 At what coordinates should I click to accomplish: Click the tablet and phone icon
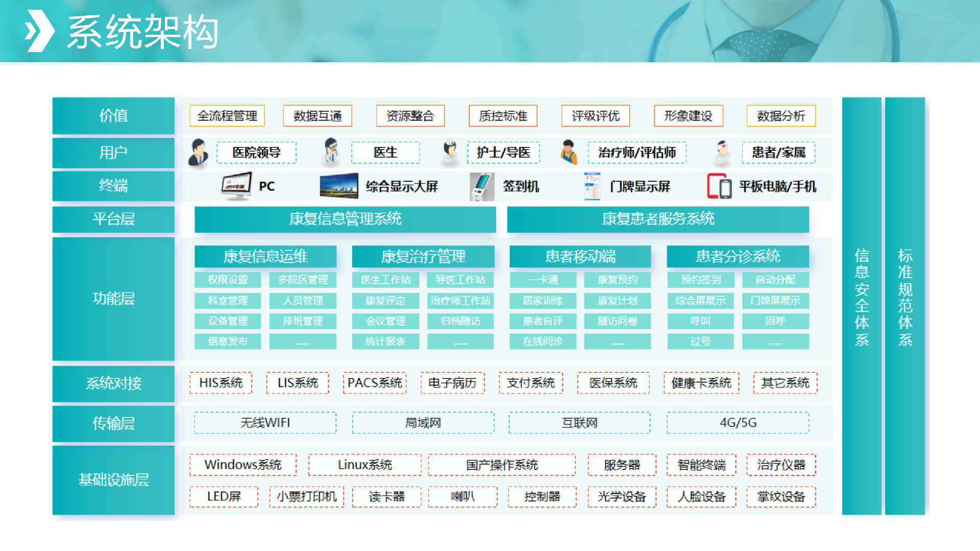tap(719, 186)
